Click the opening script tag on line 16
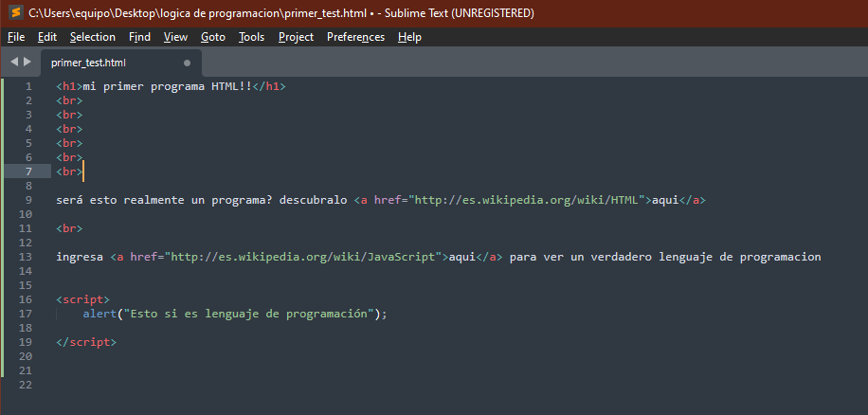This screenshot has width=868, height=415. click(x=83, y=299)
